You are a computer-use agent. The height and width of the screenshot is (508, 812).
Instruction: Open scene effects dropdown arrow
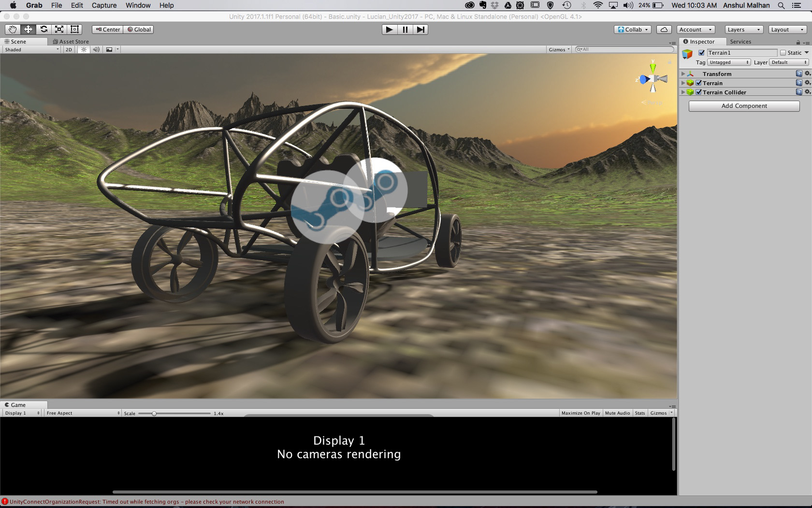[117, 49]
